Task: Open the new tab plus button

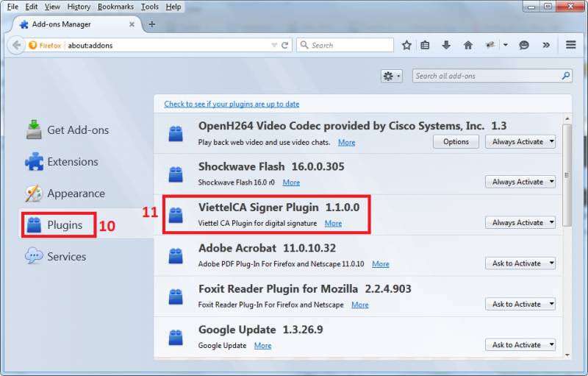Action: pyautogui.click(x=152, y=24)
